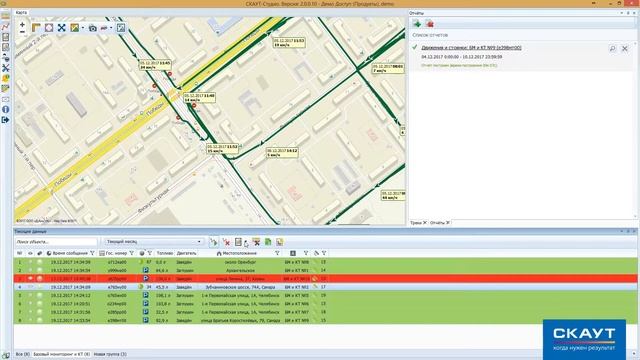The width and height of the screenshot is (640, 360).
Task: Open the blue info icon in sidebar
Action: (x=5, y=109)
